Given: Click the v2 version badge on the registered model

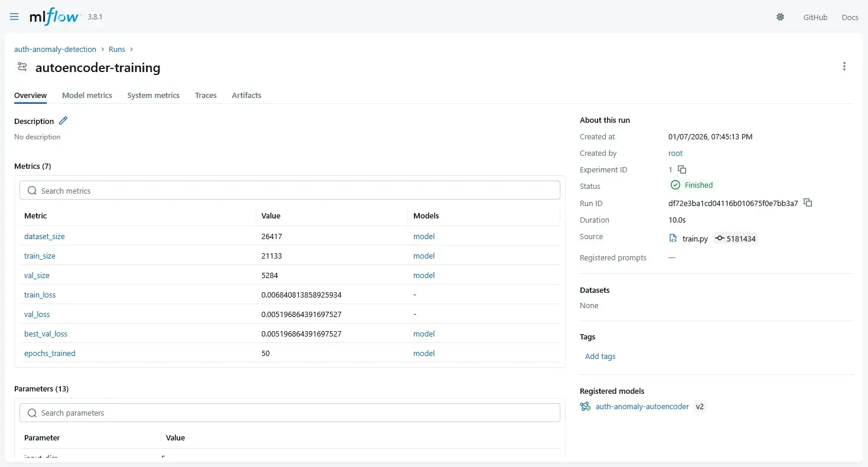Looking at the screenshot, I should click(700, 406).
